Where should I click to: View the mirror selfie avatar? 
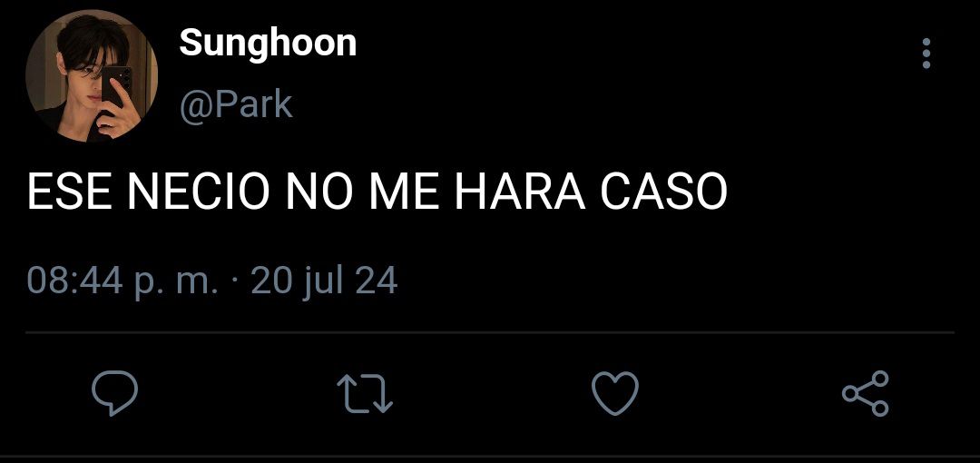(x=92, y=76)
